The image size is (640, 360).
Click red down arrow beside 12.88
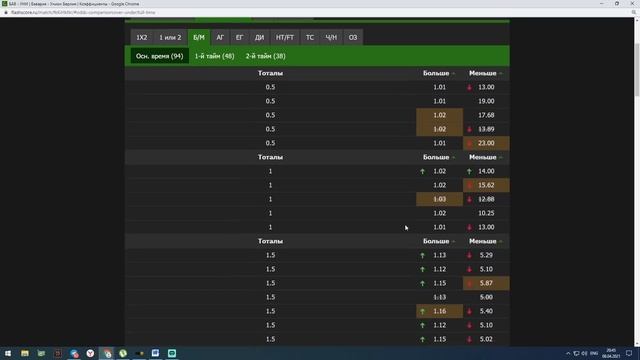469,200
